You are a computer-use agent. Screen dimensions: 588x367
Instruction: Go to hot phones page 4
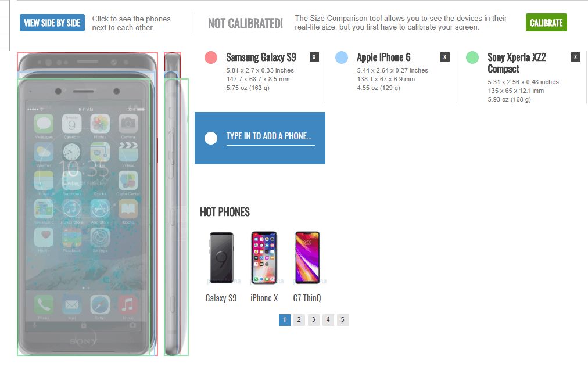point(328,320)
